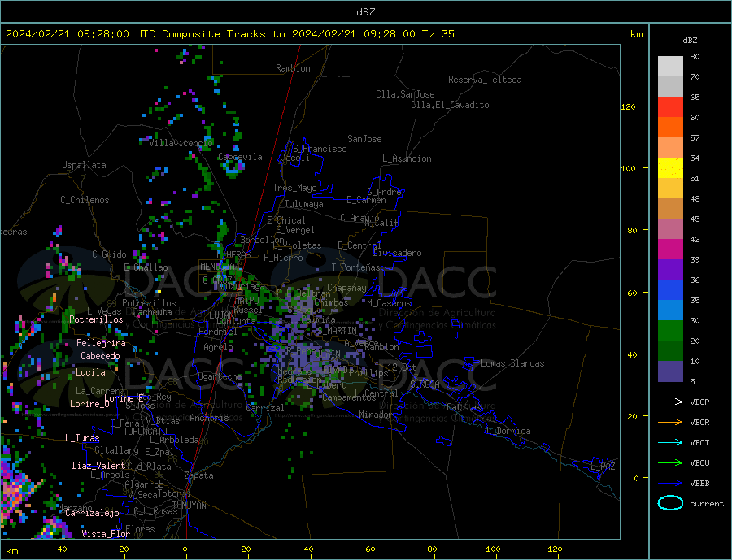Click the 'Campamentos' map label
The image size is (732, 560).
click(x=349, y=397)
